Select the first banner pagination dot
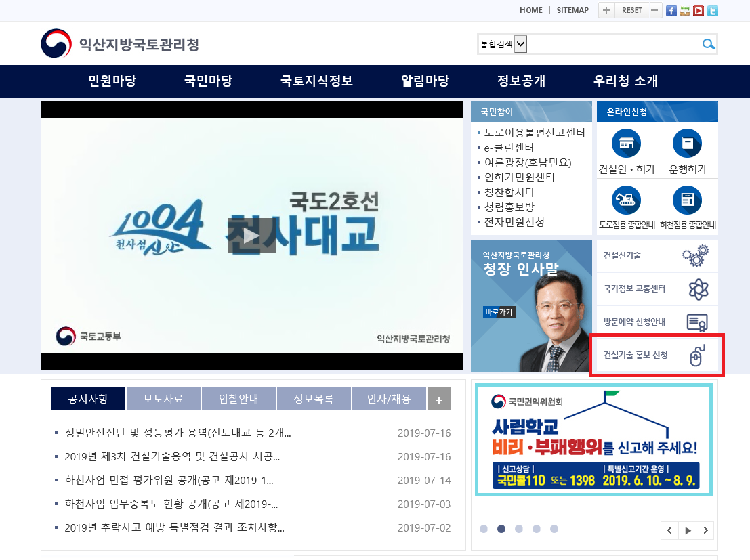750x560 pixels. [x=484, y=529]
